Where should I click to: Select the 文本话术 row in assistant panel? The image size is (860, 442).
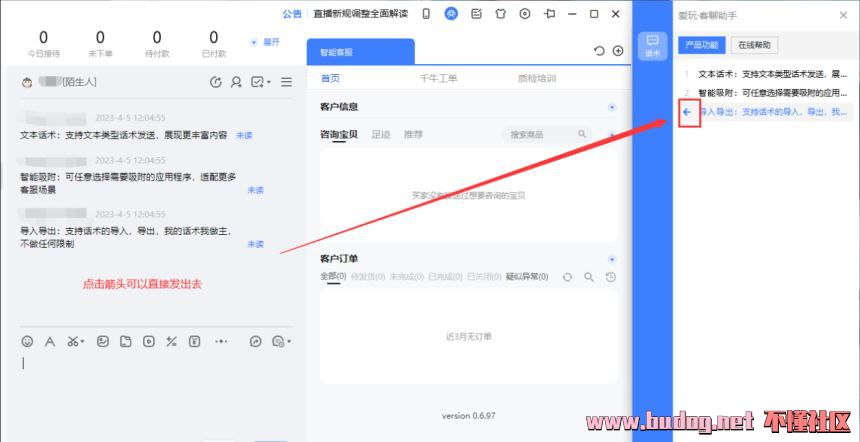tap(765, 73)
